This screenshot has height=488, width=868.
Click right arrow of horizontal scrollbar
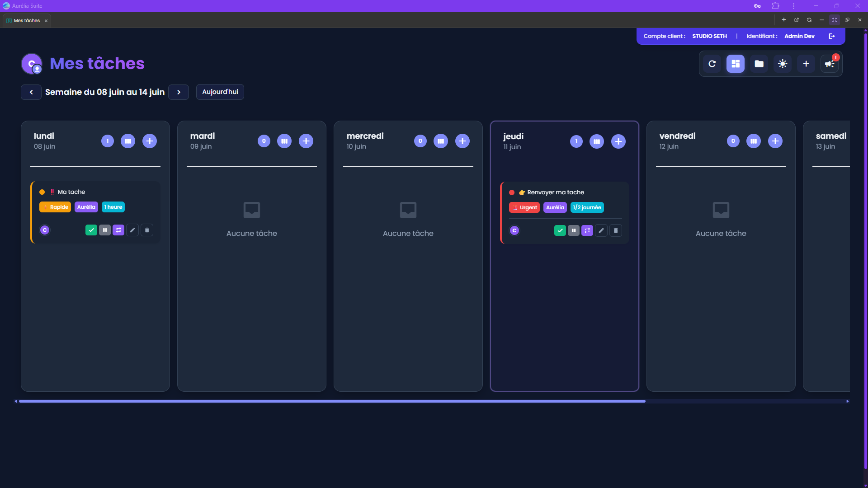848,401
